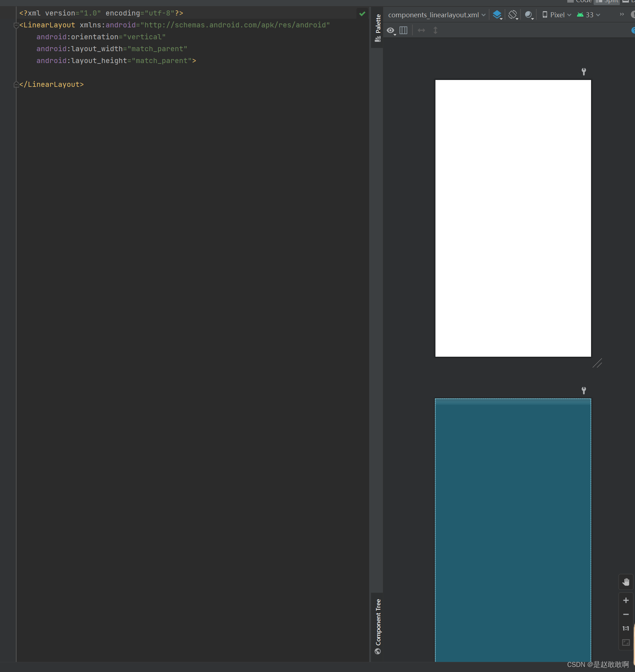Zoom in using the plus icon
This screenshot has height=672, width=635.
(x=626, y=601)
